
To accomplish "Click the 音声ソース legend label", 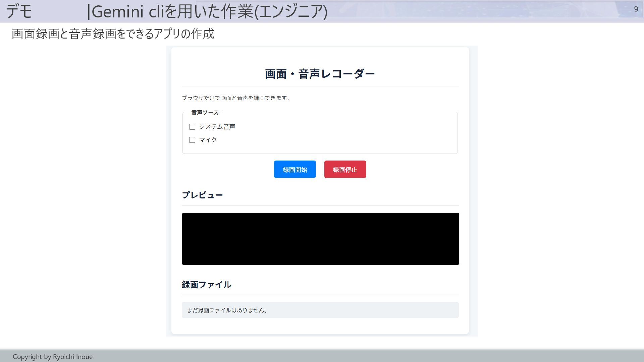I will 205,113.
